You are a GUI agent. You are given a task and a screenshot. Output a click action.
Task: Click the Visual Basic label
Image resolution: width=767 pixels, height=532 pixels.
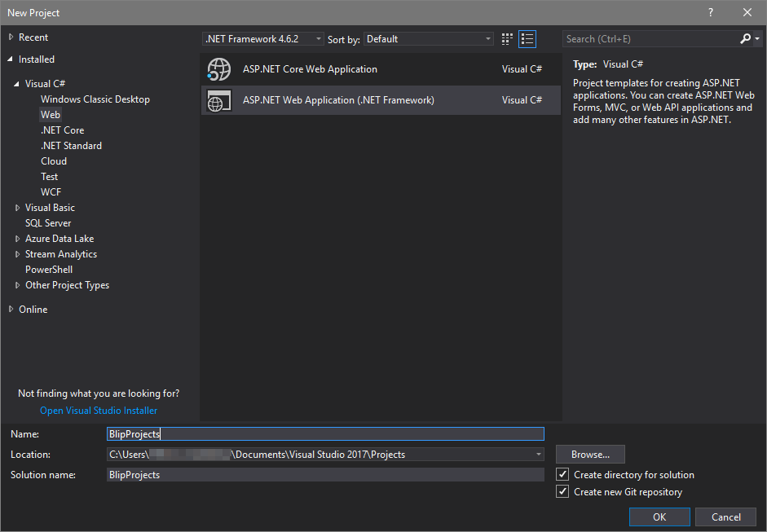pos(50,208)
